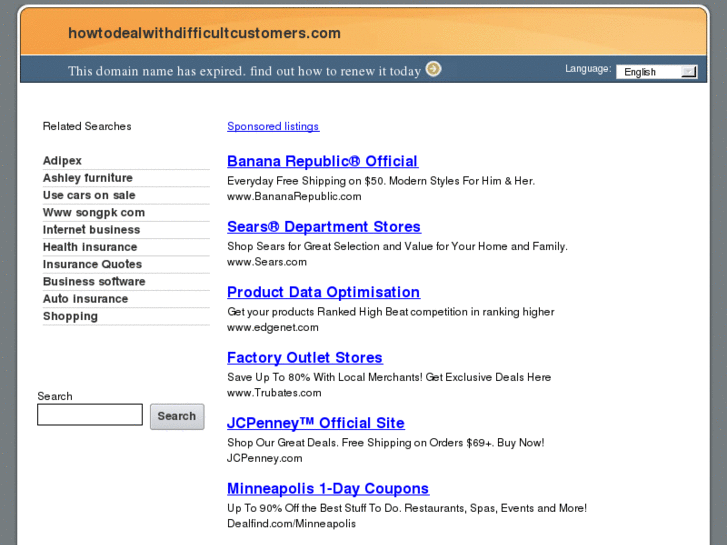This screenshot has width=727, height=545.
Task: Open Sears Department Stores listing
Action: tap(324, 226)
